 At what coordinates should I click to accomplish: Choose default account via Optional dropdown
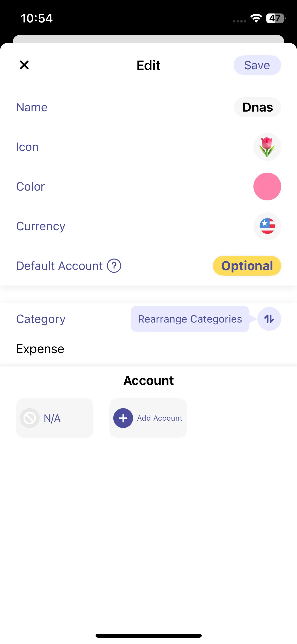247,266
